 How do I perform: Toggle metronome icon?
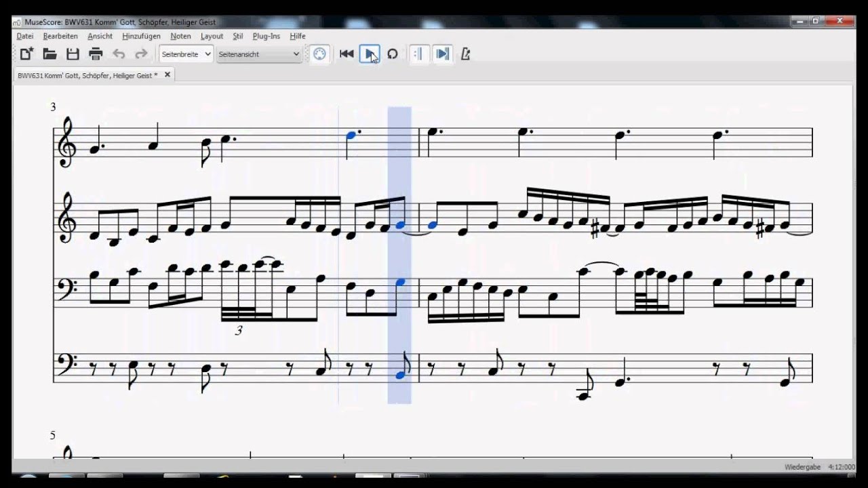point(465,54)
